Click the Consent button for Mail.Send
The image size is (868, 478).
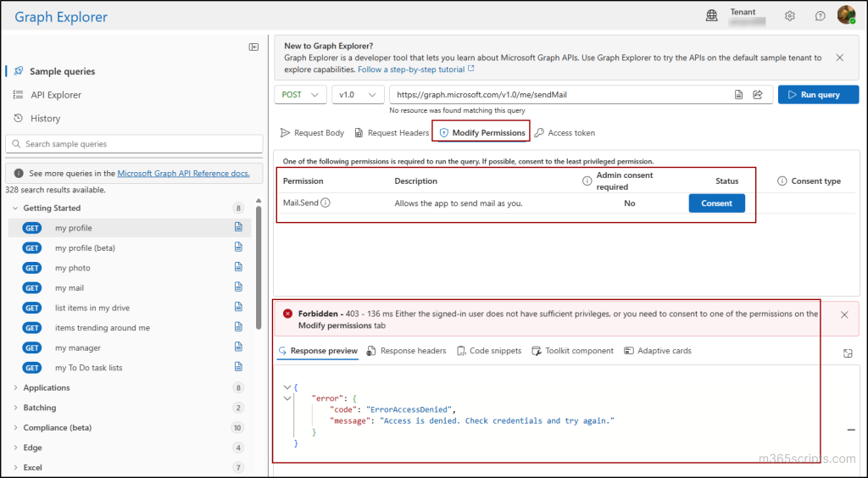(716, 203)
